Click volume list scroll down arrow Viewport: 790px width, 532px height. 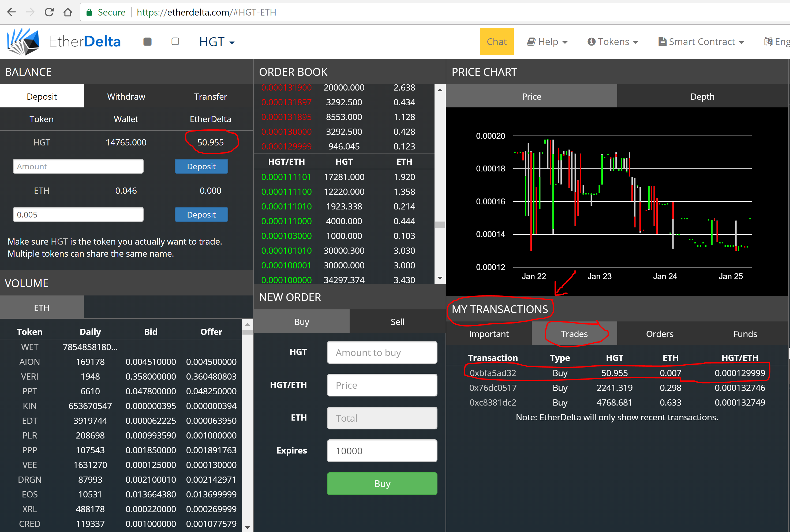tap(248, 527)
